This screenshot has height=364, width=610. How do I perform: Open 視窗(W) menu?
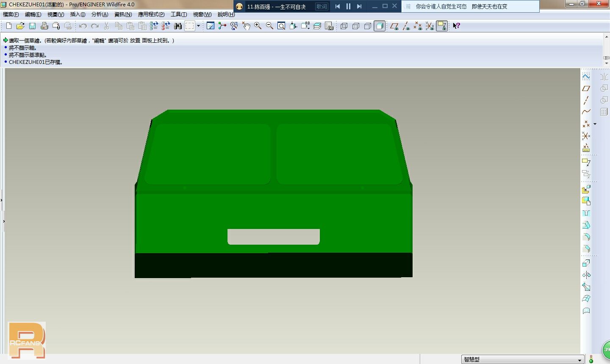pyautogui.click(x=202, y=14)
